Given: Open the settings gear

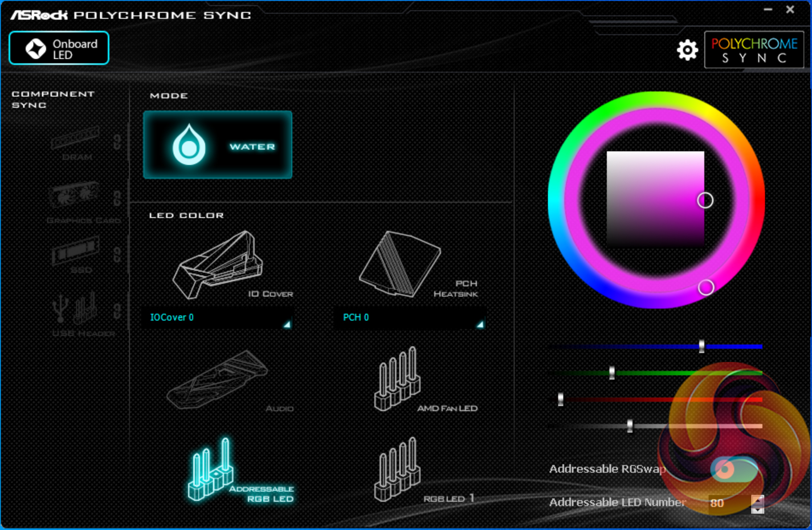Looking at the screenshot, I should (687, 50).
